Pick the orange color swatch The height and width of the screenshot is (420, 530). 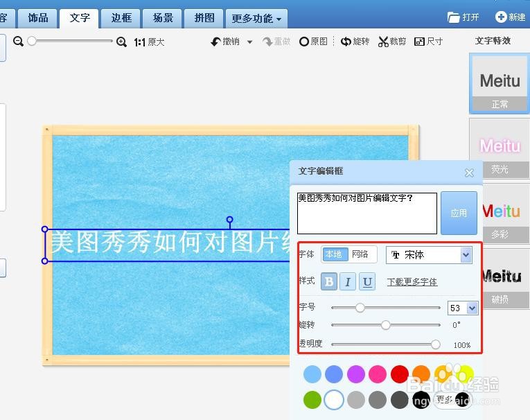[x=421, y=374]
